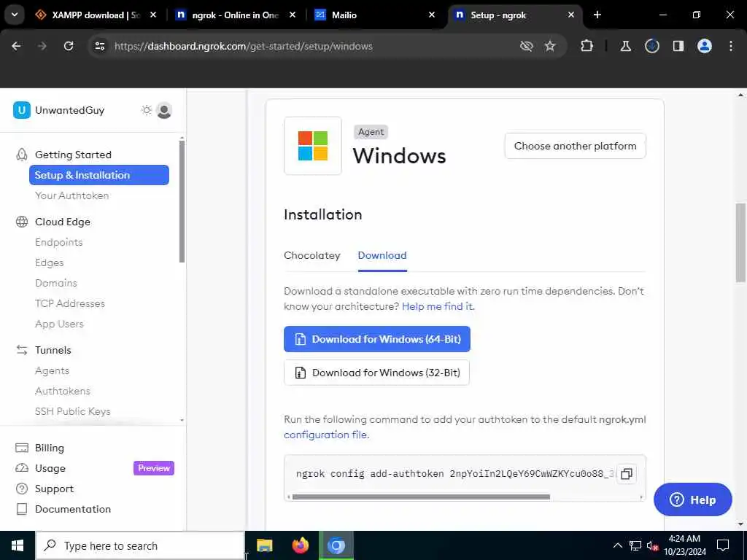This screenshot has width=747, height=560.
Task: Go to SSH Public Keys in sidebar
Action: tap(72, 411)
